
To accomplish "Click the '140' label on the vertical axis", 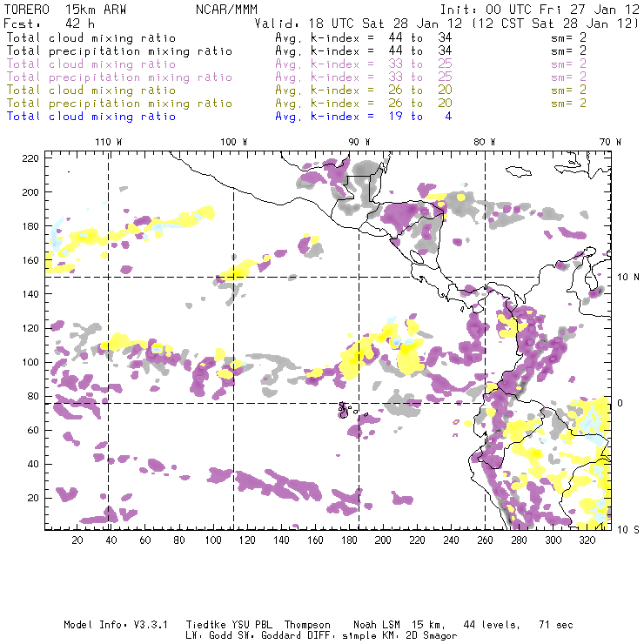I will tap(30, 294).
